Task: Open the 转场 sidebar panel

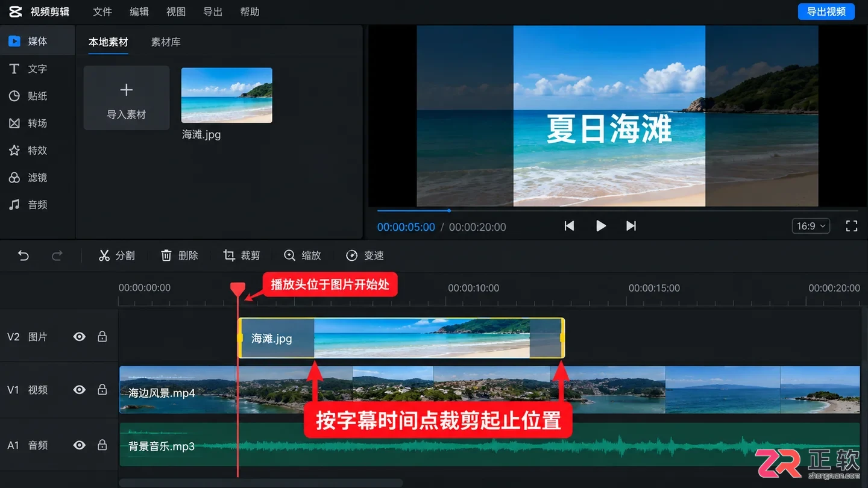Action: [37, 123]
